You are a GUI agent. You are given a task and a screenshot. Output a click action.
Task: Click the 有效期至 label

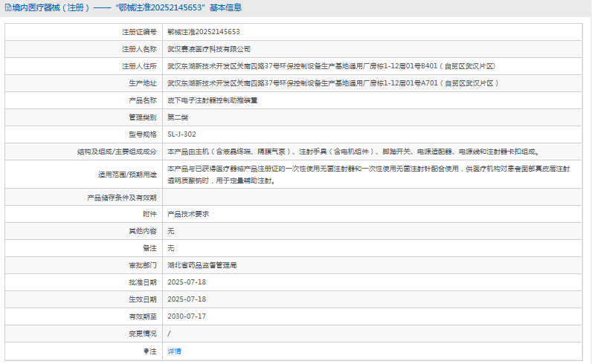(x=142, y=316)
